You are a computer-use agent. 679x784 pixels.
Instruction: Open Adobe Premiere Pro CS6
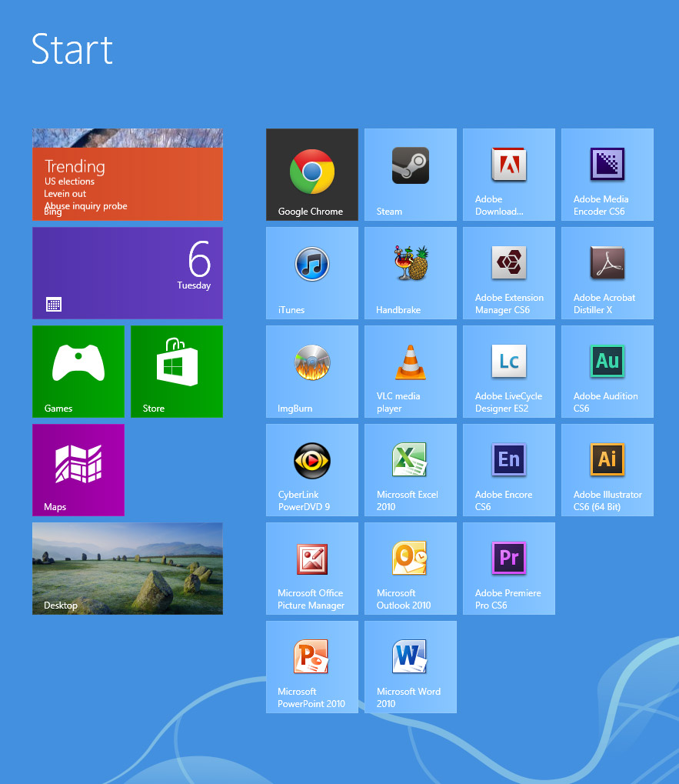pyautogui.click(x=508, y=569)
